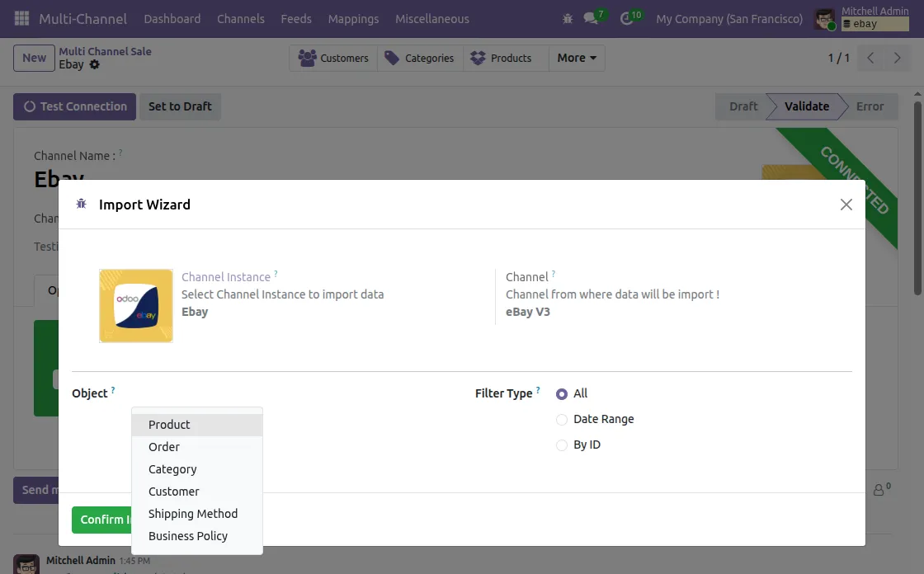924x574 pixels.
Task: Click the bug icon in Import Wizard header
Action: point(82,204)
